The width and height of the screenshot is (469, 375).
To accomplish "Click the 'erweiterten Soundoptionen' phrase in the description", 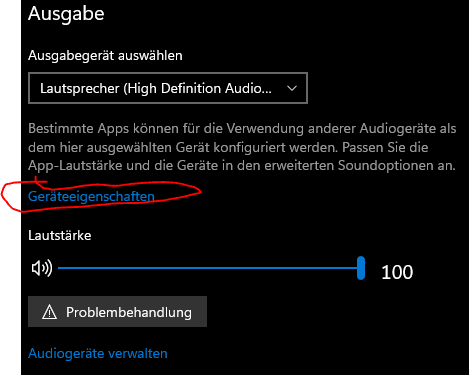I will pyautogui.click(x=353, y=165).
